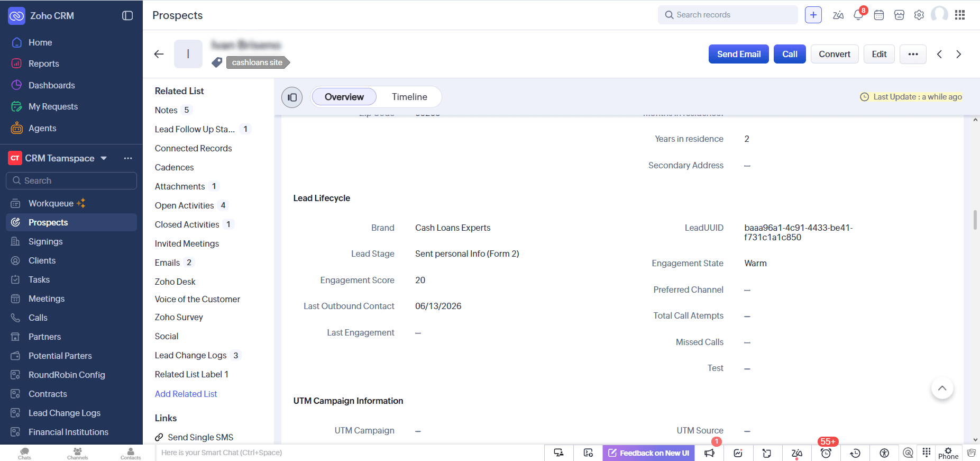Open user profile avatar
This screenshot has height=461, width=980.
(x=939, y=14)
